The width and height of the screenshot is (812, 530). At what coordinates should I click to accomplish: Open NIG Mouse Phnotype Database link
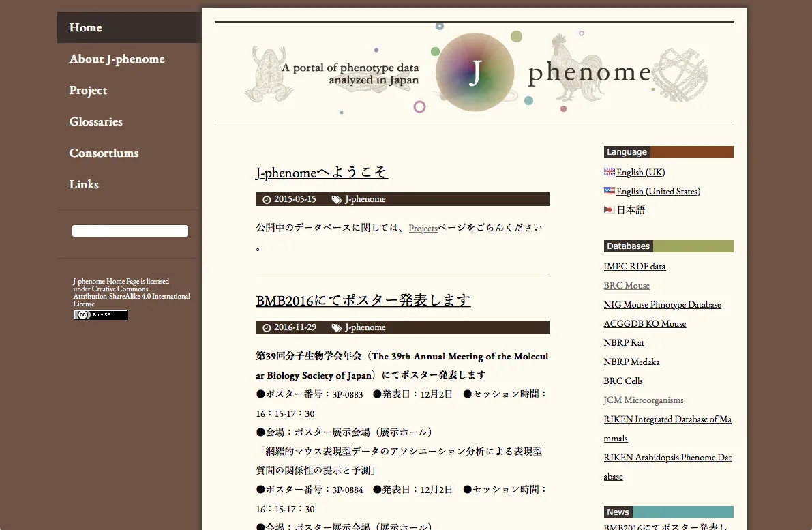662,305
